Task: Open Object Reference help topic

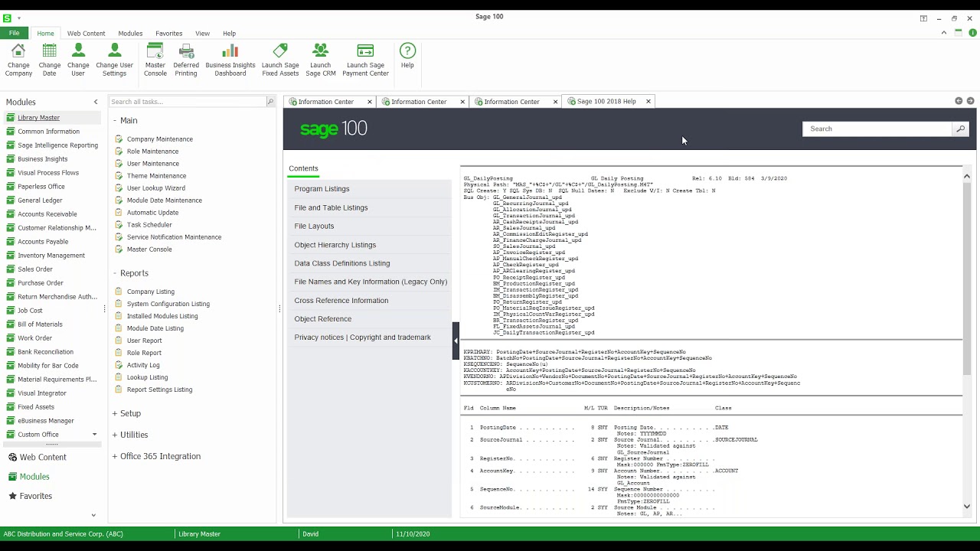Action: click(x=322, y=319)
